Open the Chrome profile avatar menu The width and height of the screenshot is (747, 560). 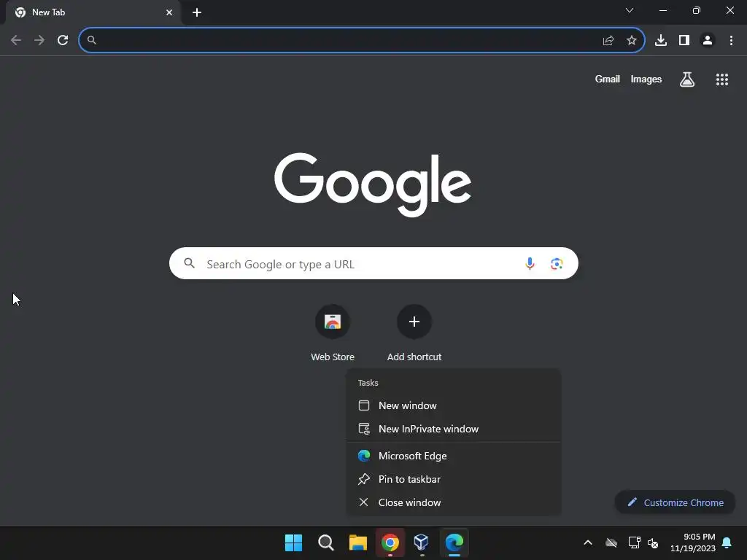tap(708, 41)
